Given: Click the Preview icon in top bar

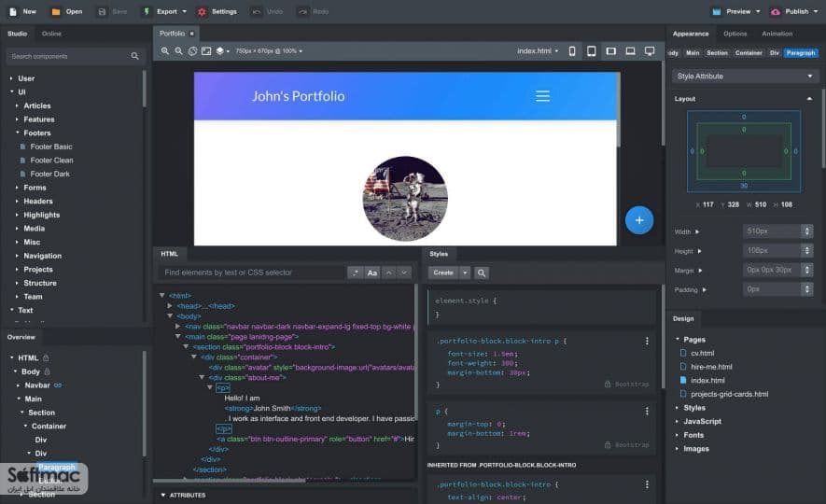Looking at the screenshot, I should (717, 11).
